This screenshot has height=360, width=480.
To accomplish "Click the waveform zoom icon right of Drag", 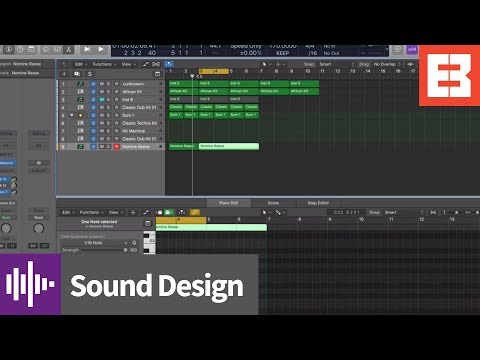I will click(x=410, y=64).
